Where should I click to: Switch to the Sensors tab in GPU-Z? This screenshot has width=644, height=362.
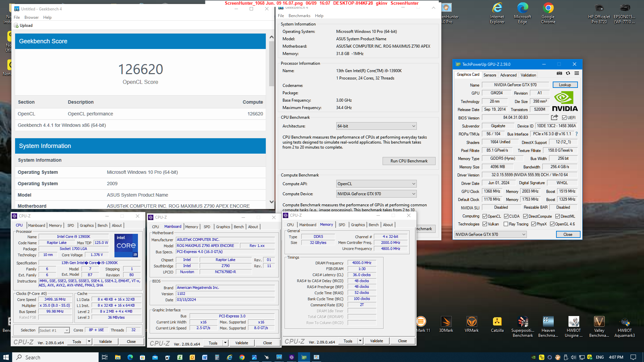pos(490,75)
